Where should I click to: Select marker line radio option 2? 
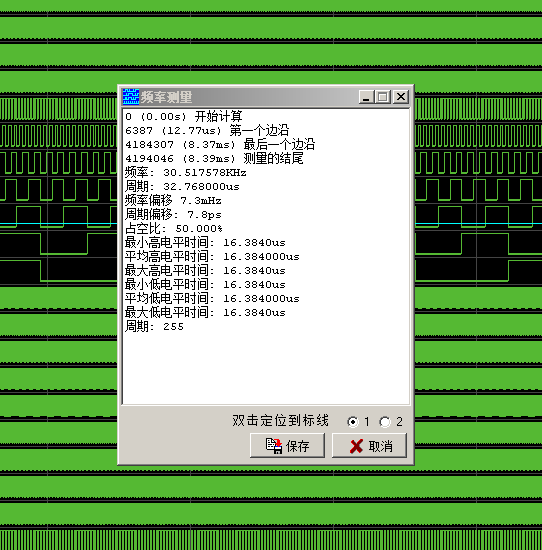point(385,422)
